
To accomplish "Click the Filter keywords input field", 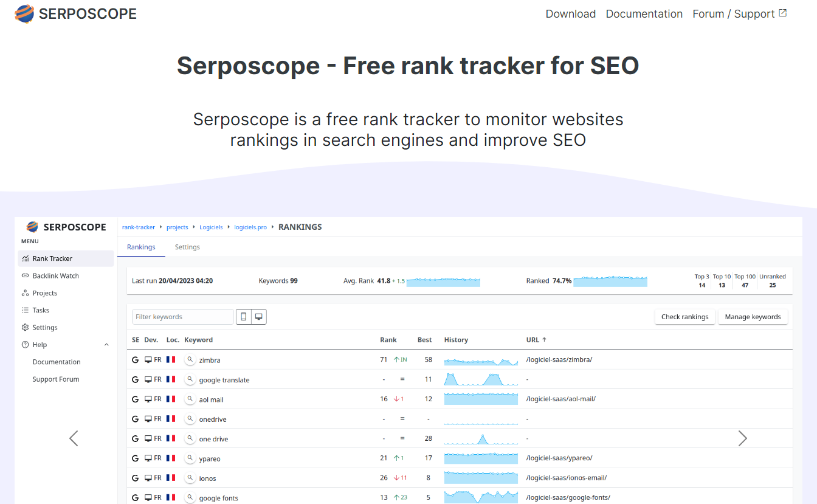I will 182,316.
